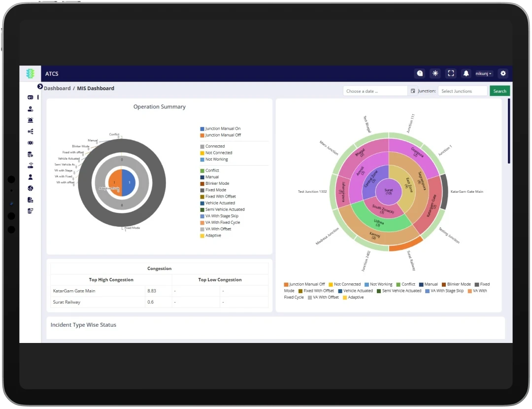Open the help question-mark icon

coord(420,73)
